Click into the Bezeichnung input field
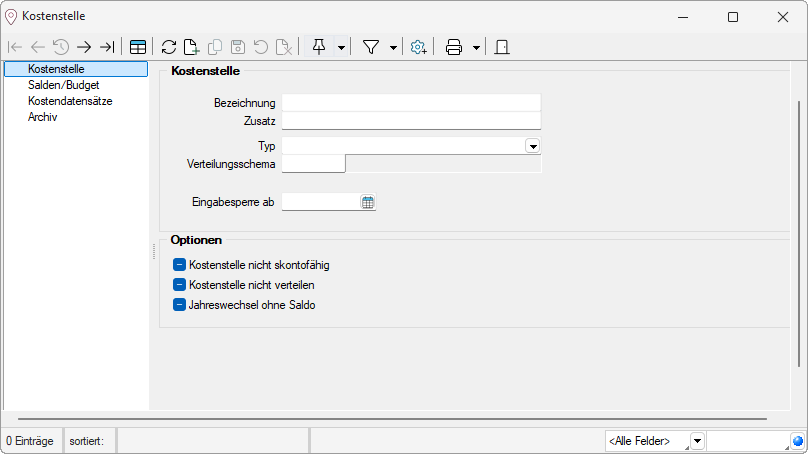The height and width of the screenshot is (454, 808). pos(410,103)
